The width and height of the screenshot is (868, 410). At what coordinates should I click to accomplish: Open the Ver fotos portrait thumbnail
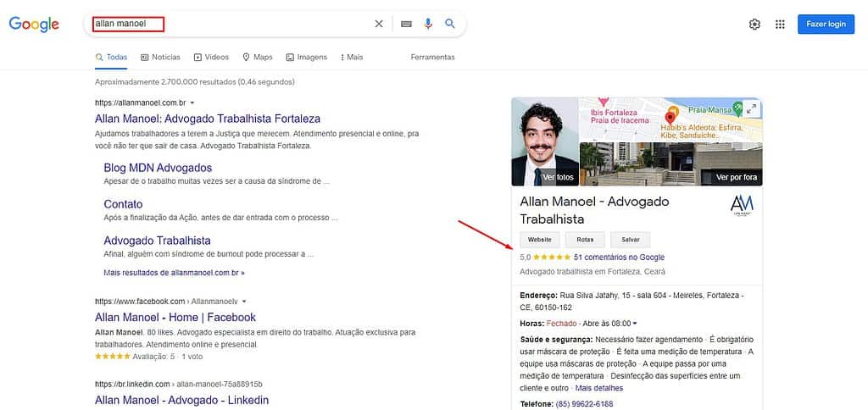pos(545,141)
